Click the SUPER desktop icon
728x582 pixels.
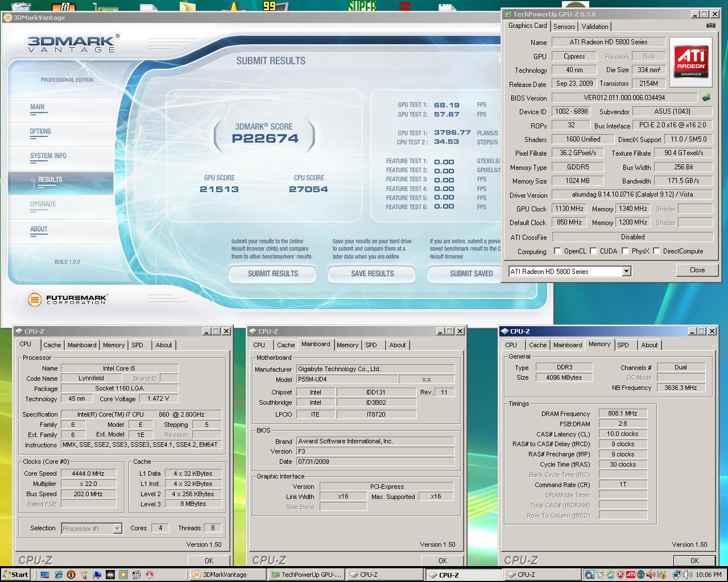coord(362,6)
